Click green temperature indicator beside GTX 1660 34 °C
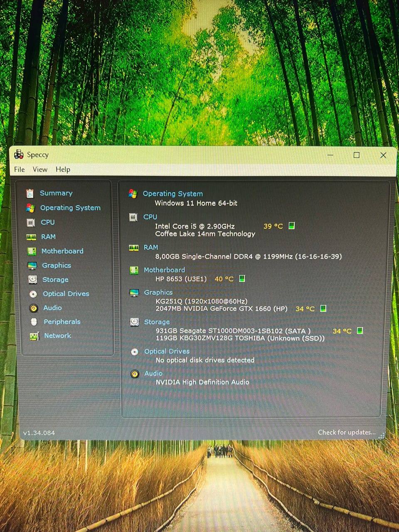Screen dimensions: 399x532 (x=323, y=308)
